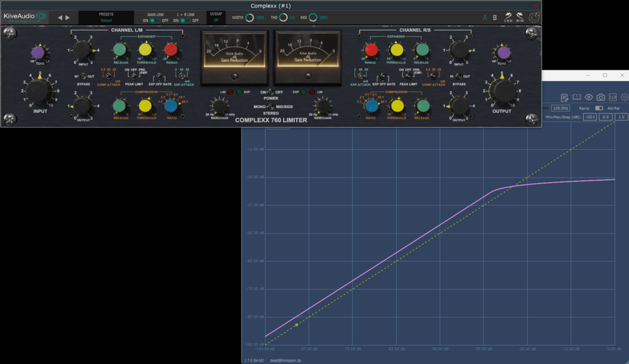Click the Redo icon in Complexx
Image resolution: width=629 pixels, height=364 pixels.
tap(520, 17)
